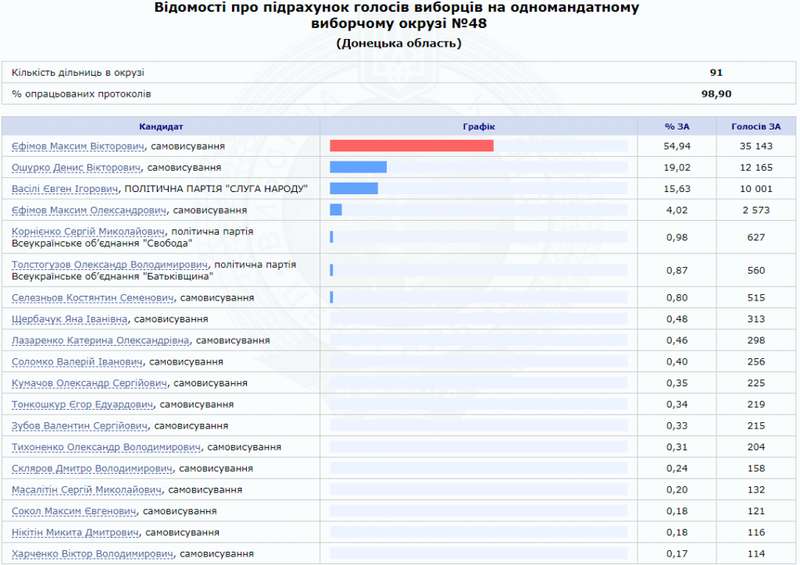The width and height of the screenshot is (800, 565).
Task: Click the red bar of the leading candidate
Action: (411, 146)
